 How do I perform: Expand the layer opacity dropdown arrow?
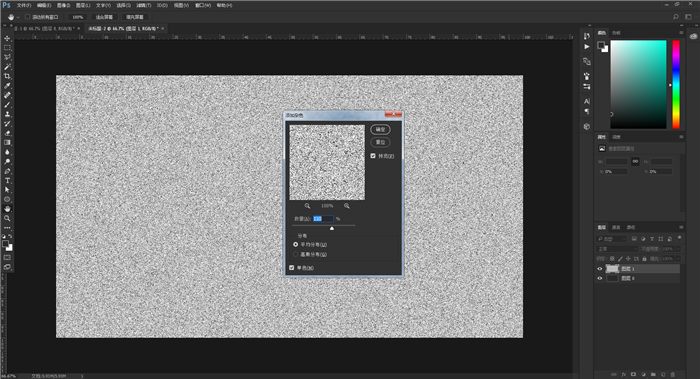679,249
